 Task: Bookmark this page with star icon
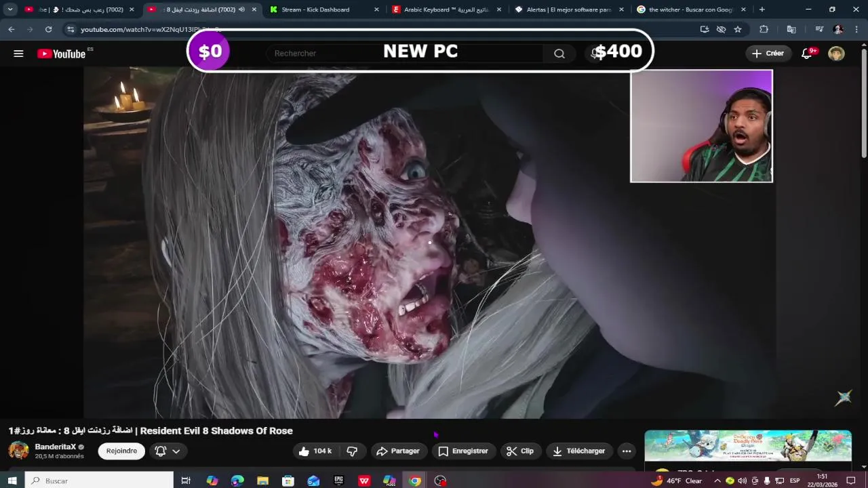(738, 29)
